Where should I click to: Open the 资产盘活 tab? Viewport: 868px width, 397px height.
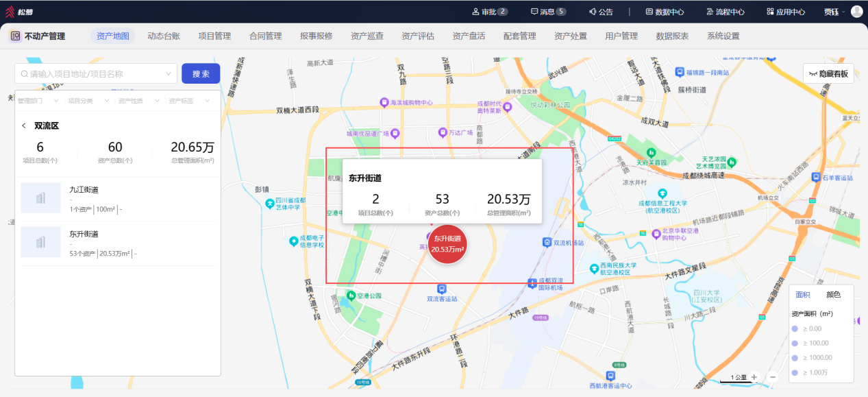click(x=469, y=36)
